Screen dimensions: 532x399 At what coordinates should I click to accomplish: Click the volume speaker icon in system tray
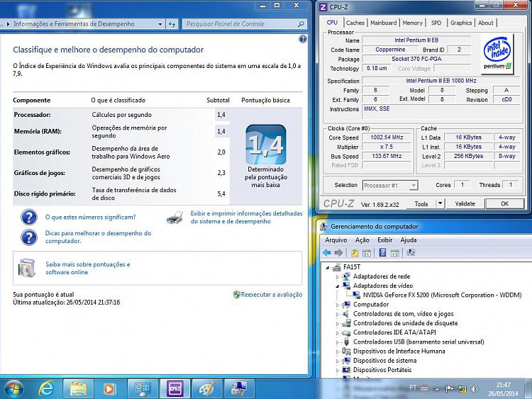point(475,389)
